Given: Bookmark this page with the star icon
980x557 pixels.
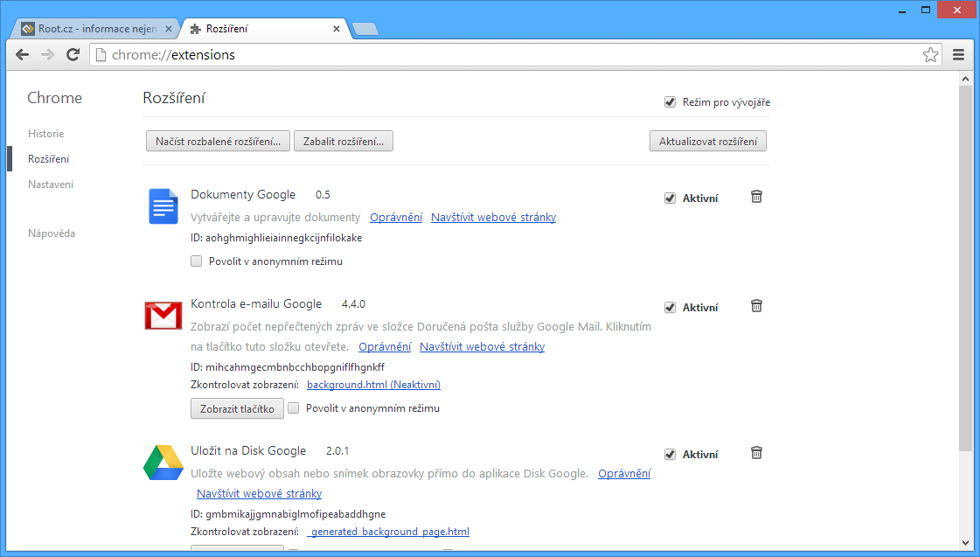Looking at the screenshot, I should pos(930,55).
